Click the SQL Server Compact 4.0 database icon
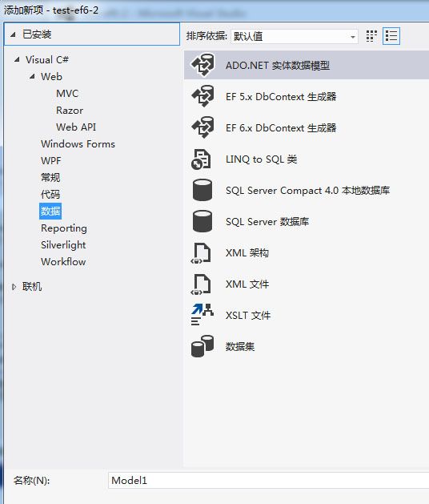Image resolution: width=429 pixels, height=504 pixels. [x=202, y=190]
